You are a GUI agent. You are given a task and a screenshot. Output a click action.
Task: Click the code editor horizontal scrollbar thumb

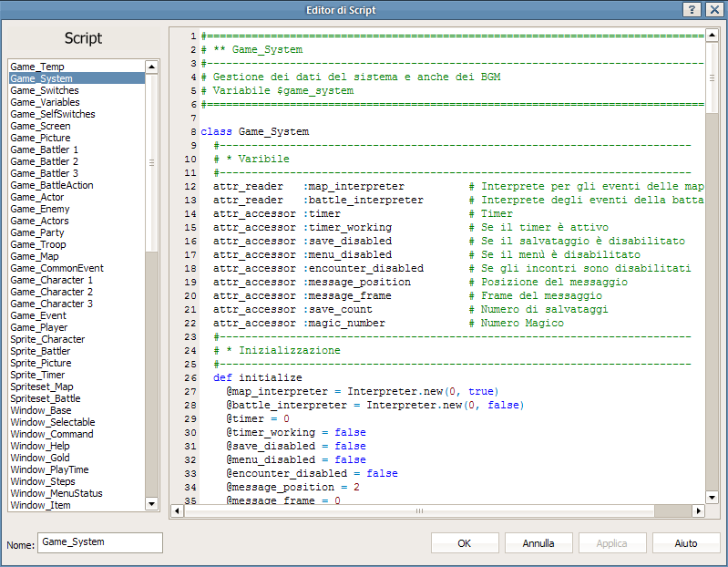[x=419, y=511]
